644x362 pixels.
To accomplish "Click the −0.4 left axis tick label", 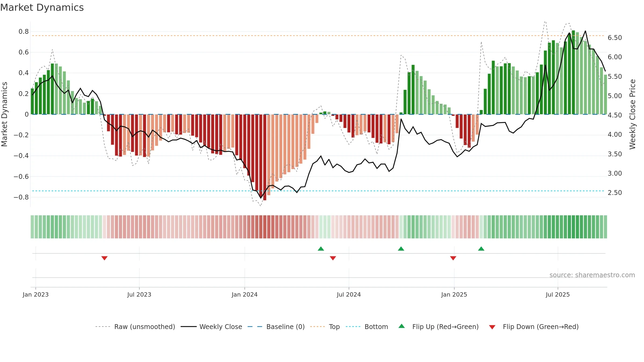I will [x=21, y=156].
